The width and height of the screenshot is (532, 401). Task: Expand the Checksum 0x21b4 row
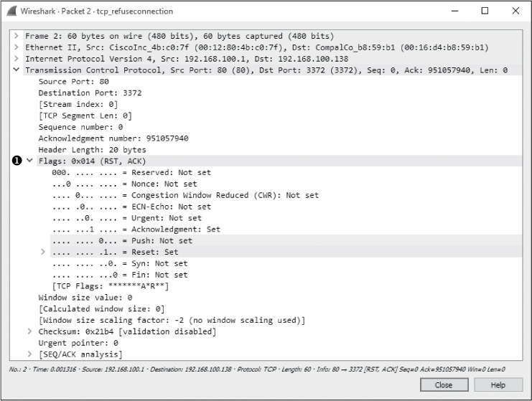point(30,331)
